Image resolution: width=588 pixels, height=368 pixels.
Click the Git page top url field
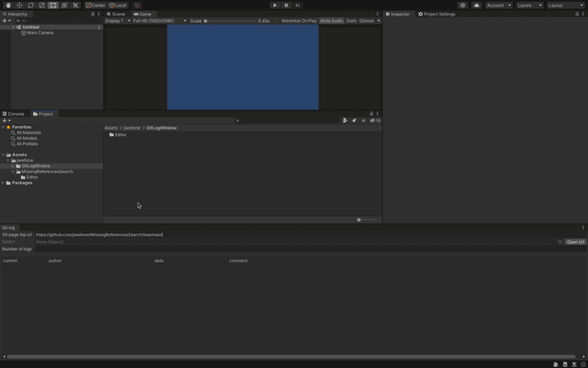[x=311, y=235]
